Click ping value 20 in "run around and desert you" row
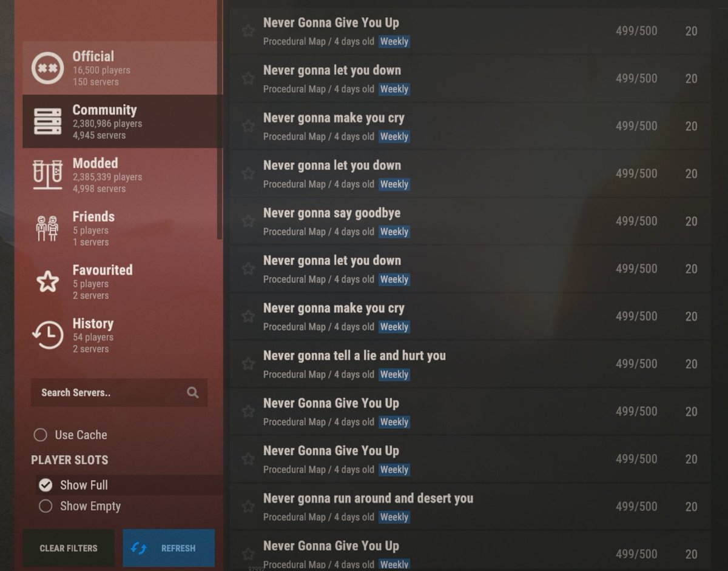Screen dimensions: 728x571 pos(692,507)
